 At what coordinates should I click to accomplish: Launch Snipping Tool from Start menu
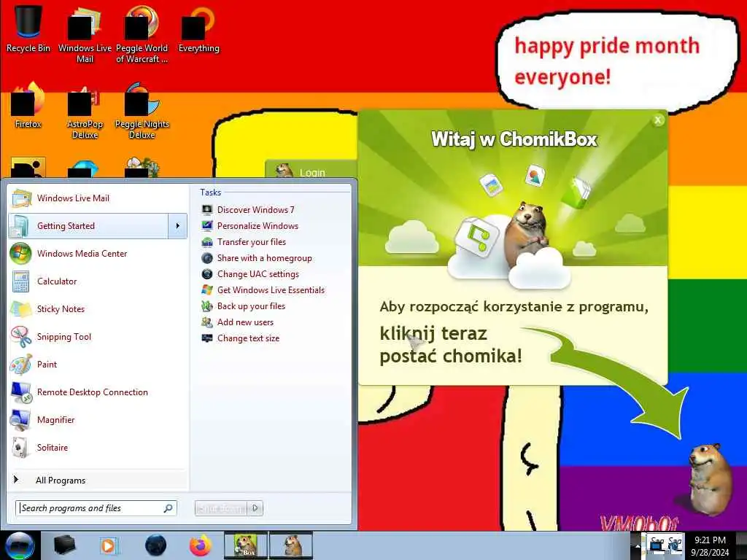click(98, 337)
